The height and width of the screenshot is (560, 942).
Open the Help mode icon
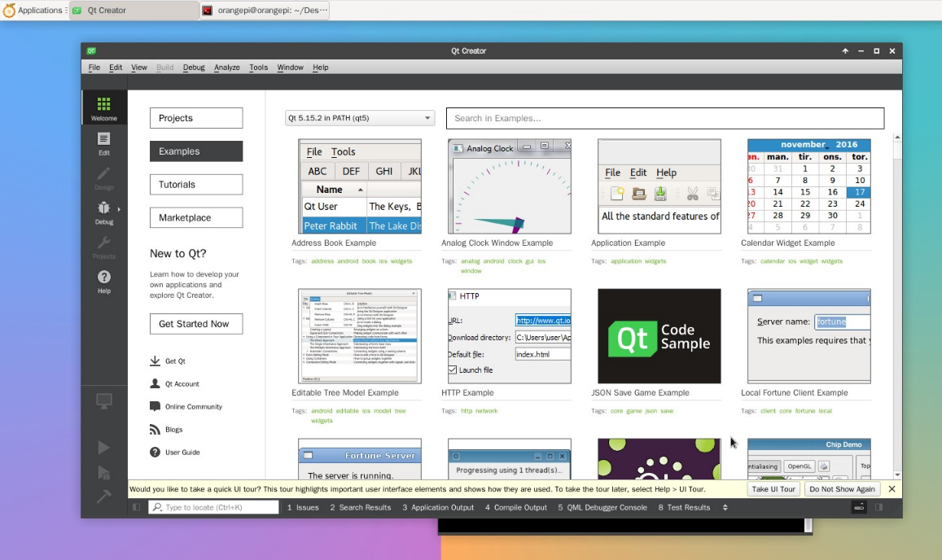click(104, 281)
